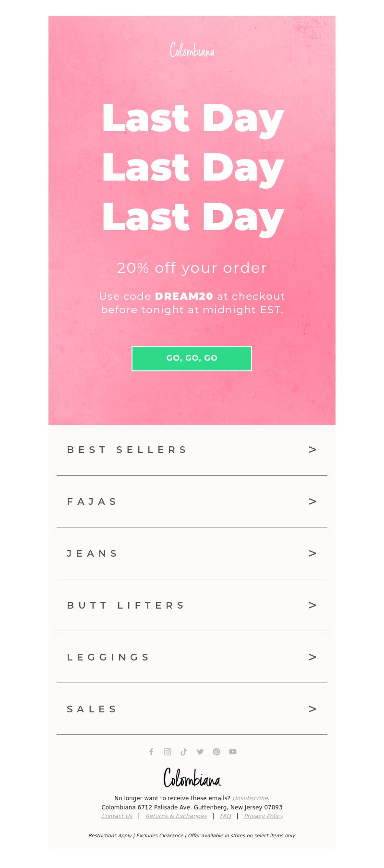
Task: Expand the Jeans row arrow
Action: 313,553
